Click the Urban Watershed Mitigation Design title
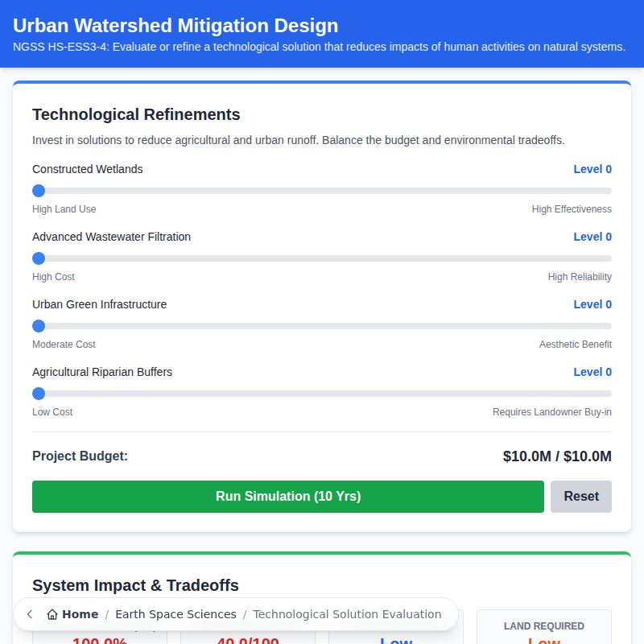Viewport: 644px width, 644px height. [x=176, y=25]
